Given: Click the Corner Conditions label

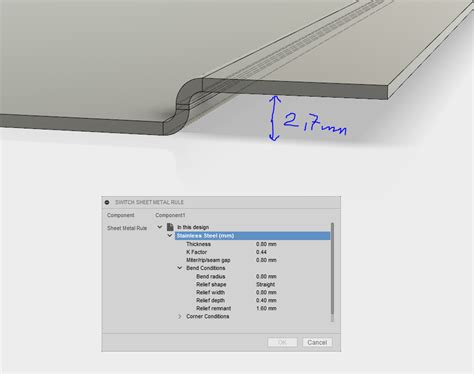Looking at the screenshot, I should tap(208, 316).
